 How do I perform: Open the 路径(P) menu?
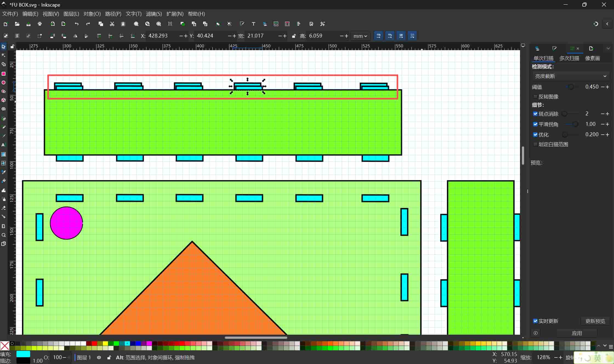click(113, 14)
